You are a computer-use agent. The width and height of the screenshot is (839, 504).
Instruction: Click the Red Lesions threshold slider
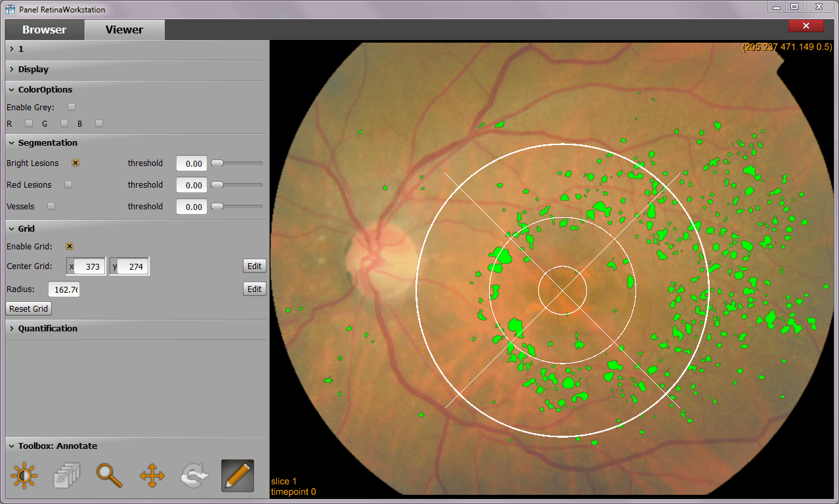pyautogui.click(x=236, y=185)
